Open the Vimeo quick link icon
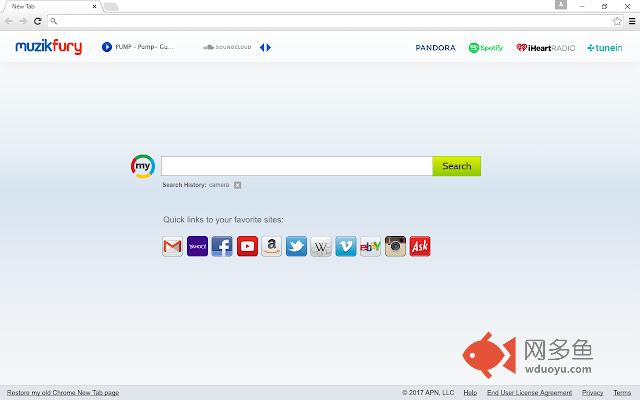The width and height of the screenshot is (640, 400). (346, 246)
